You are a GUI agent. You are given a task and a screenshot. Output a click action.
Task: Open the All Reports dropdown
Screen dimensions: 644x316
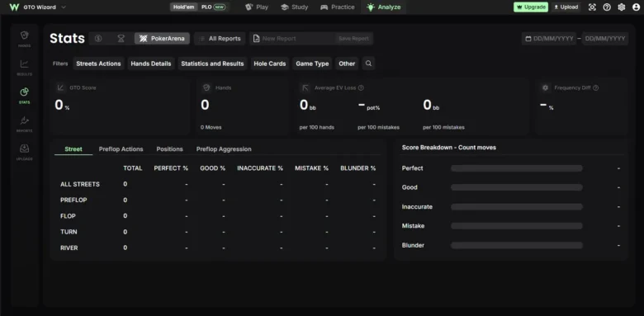coord(220,39)
